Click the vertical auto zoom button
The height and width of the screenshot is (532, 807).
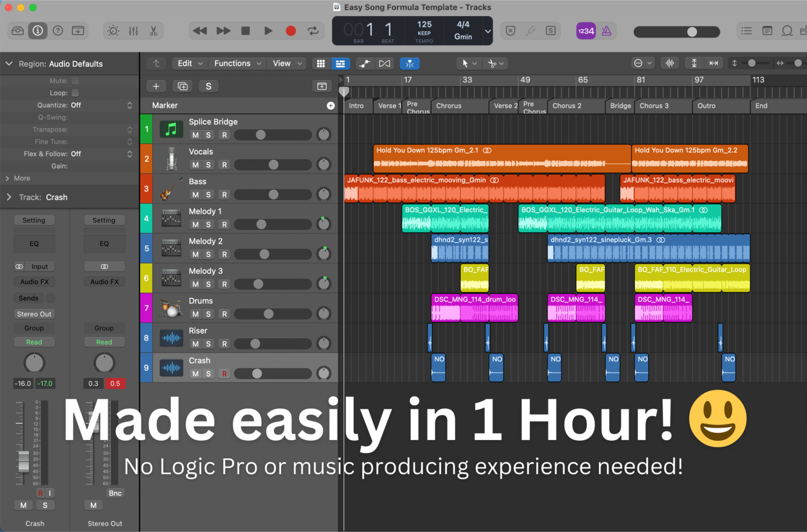point(694,63)
